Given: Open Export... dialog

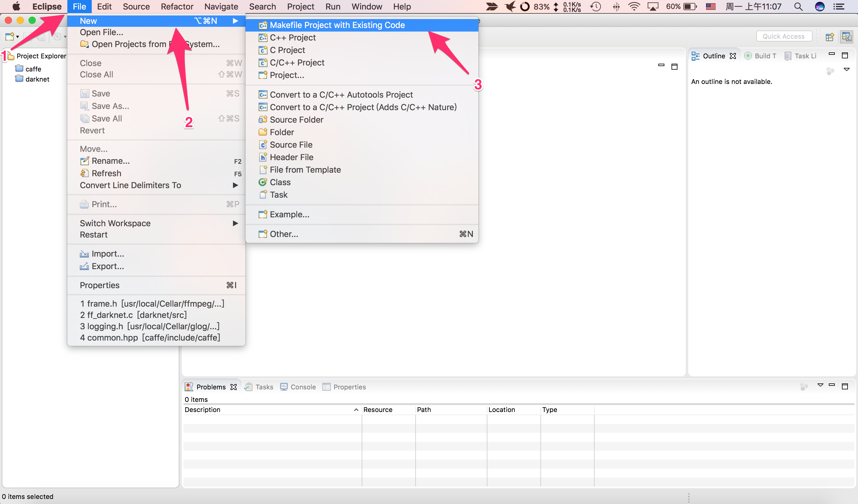Looking at the screenshot, I should pyautogui.click(x=156, y=266).
